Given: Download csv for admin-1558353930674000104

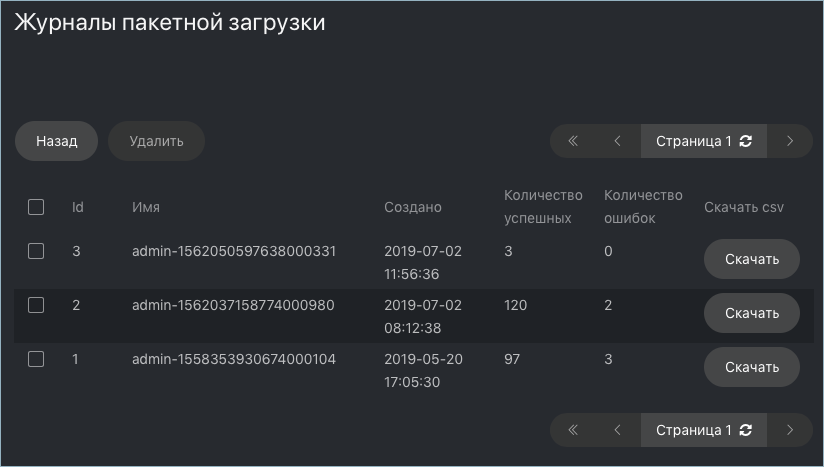Looking at the screenshot, I should (751, 367).
